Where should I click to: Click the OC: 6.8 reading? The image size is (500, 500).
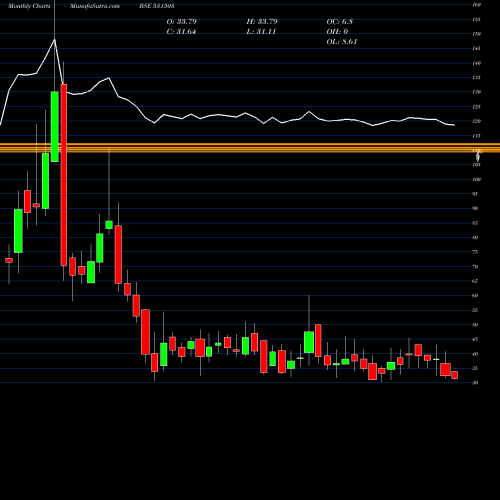coord(340,22)
